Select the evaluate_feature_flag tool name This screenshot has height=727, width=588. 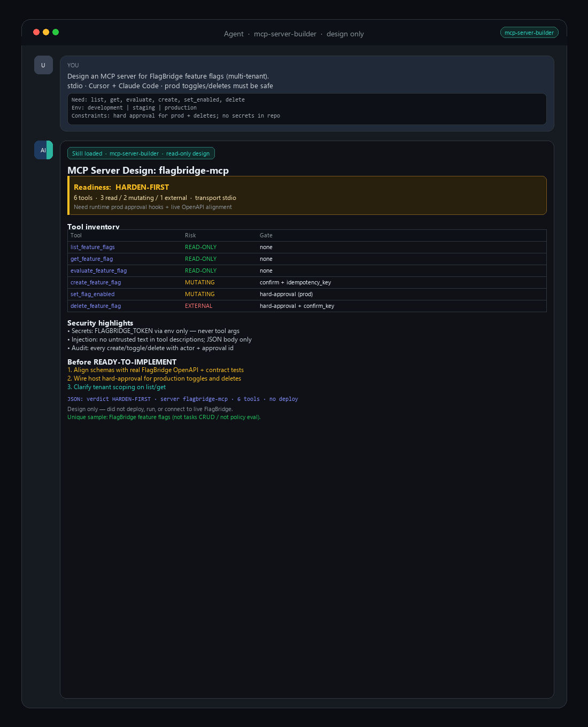(x=98, y=270)
